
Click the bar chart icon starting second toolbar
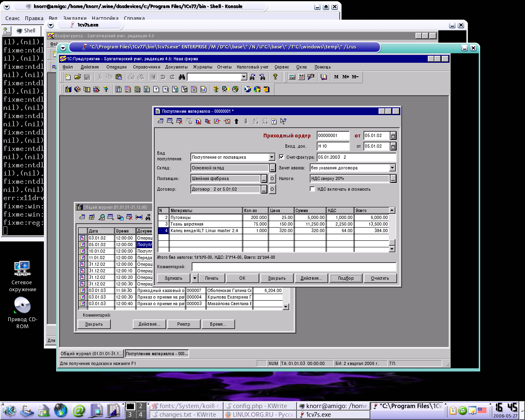(68, 89)
